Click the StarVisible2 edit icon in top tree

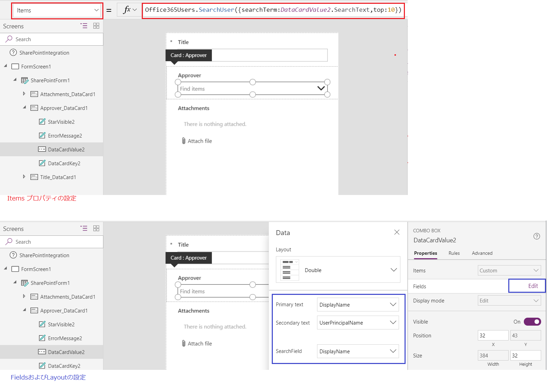tap(42, 122)
